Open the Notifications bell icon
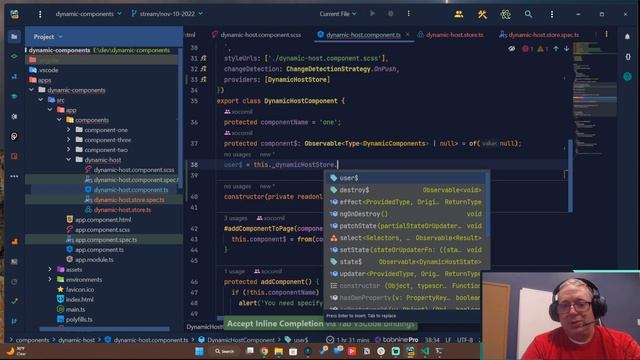The image size is (640, 360). pyautogui.click(x=627, y=37)
